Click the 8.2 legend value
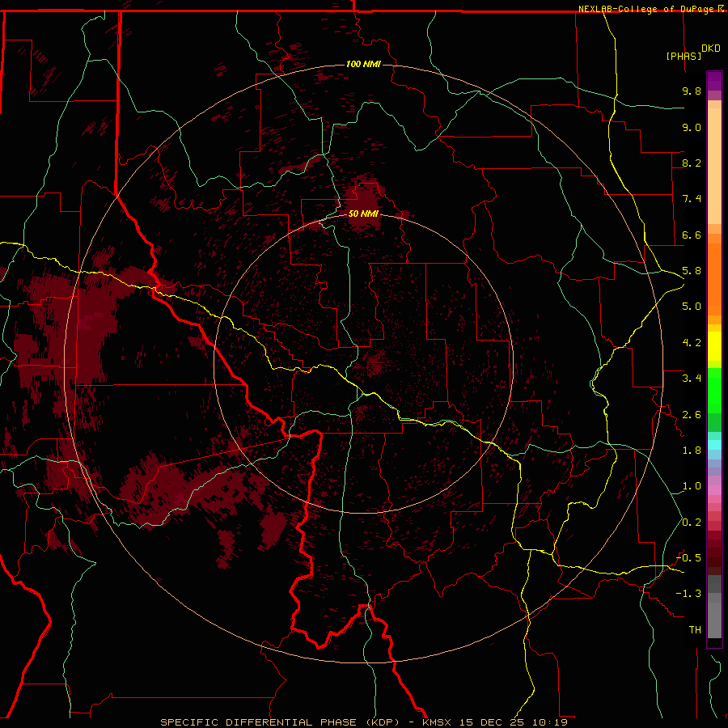 tap(692, 163)
